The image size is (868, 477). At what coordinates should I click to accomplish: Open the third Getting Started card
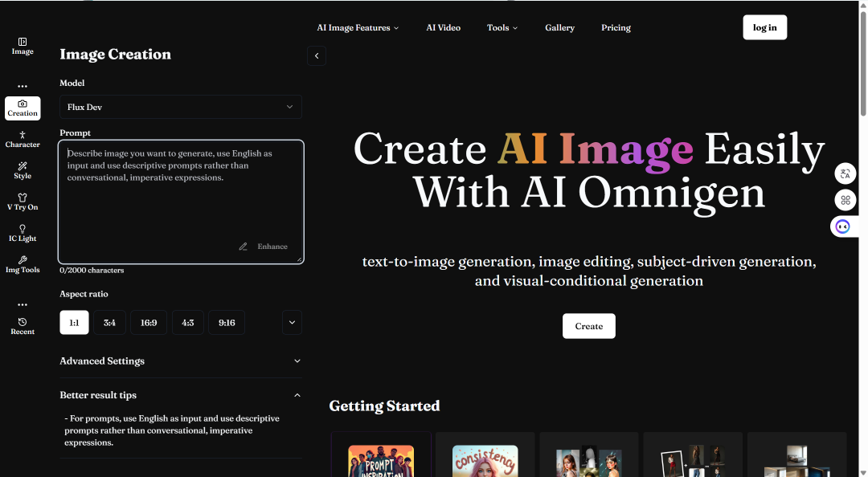click(589, 456)
